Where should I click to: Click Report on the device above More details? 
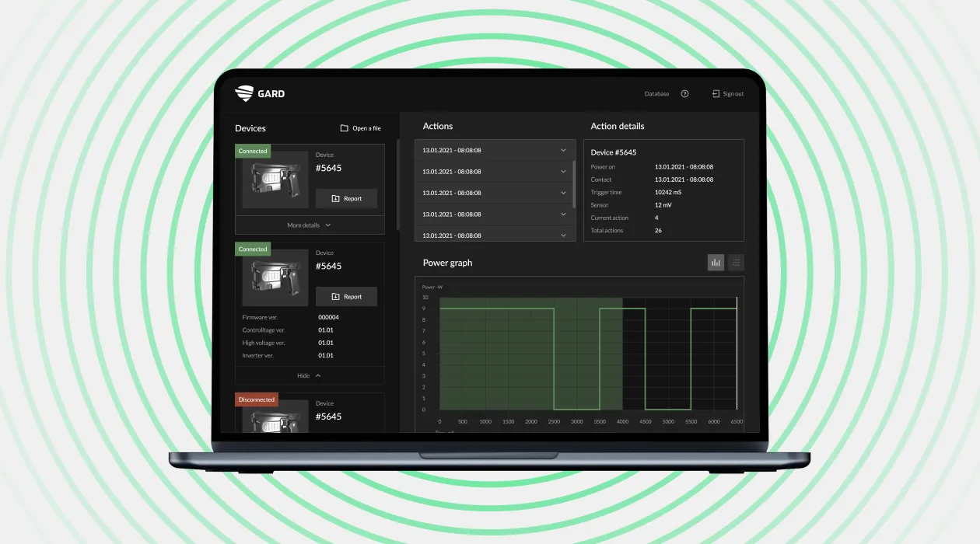[346, 199]
